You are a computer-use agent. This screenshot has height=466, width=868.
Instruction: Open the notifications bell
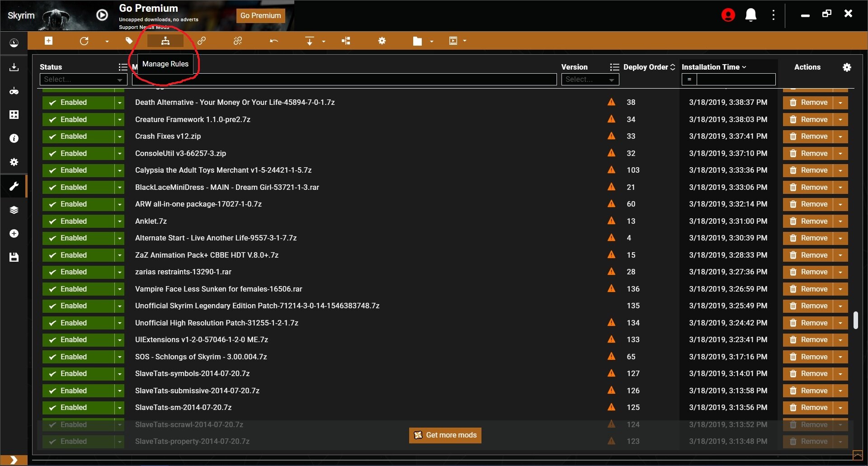point(751,15)
